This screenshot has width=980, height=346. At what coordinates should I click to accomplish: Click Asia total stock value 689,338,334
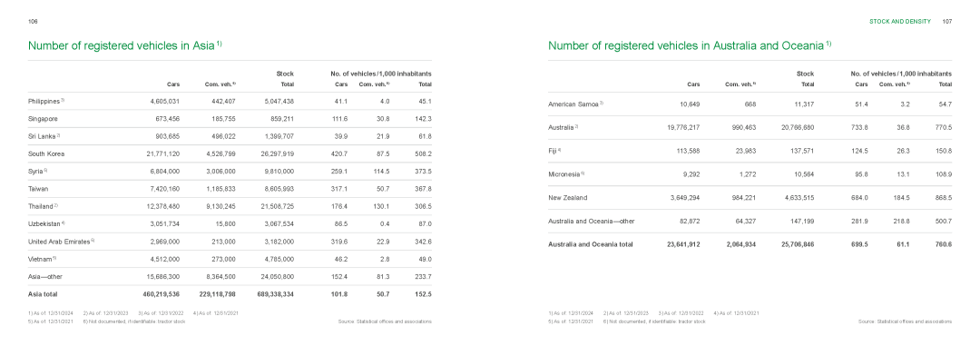click(x=276, y=293)
